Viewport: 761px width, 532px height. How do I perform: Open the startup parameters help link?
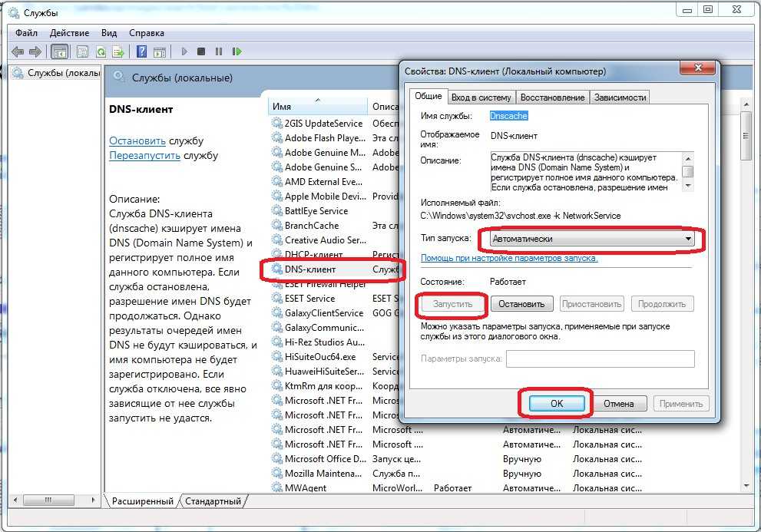[509, 258]
